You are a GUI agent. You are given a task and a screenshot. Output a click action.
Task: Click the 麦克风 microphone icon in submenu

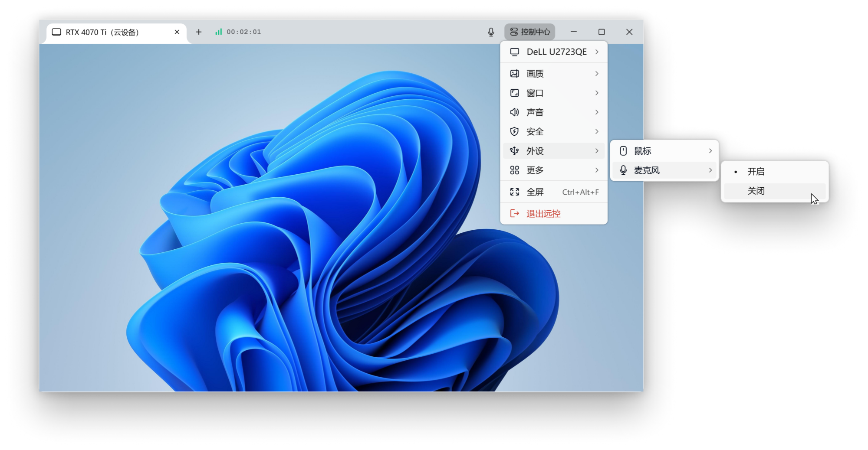point(623,170)
